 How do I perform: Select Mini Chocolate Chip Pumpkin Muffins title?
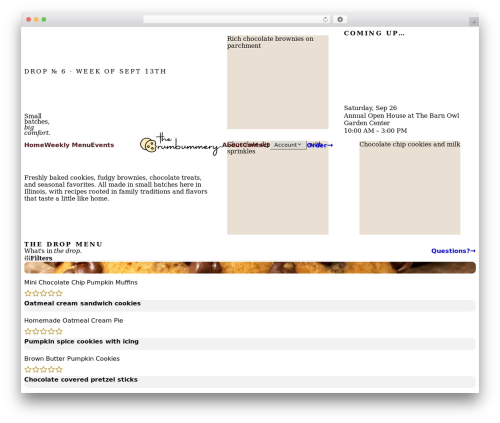(x=81, y=282)
